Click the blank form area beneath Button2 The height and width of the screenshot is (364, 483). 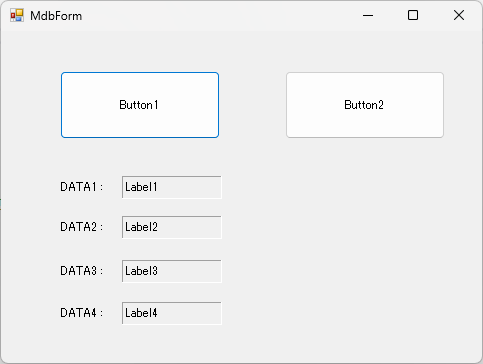point(365,233)
